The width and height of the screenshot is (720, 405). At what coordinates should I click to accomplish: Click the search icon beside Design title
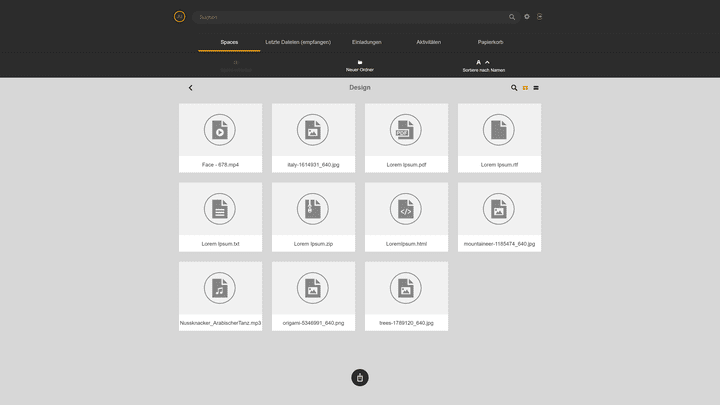click(514, 88)
